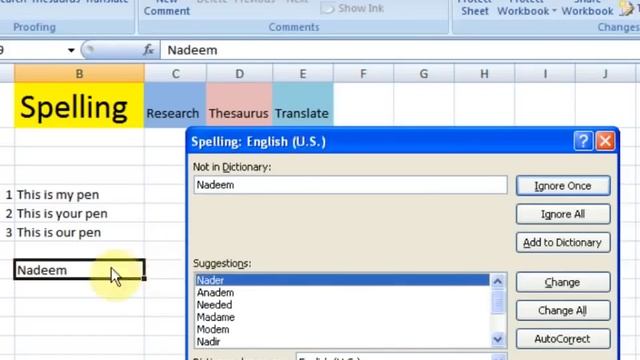Click the Translate cell
Screen dimensions: 640x360
pos(303,105)
